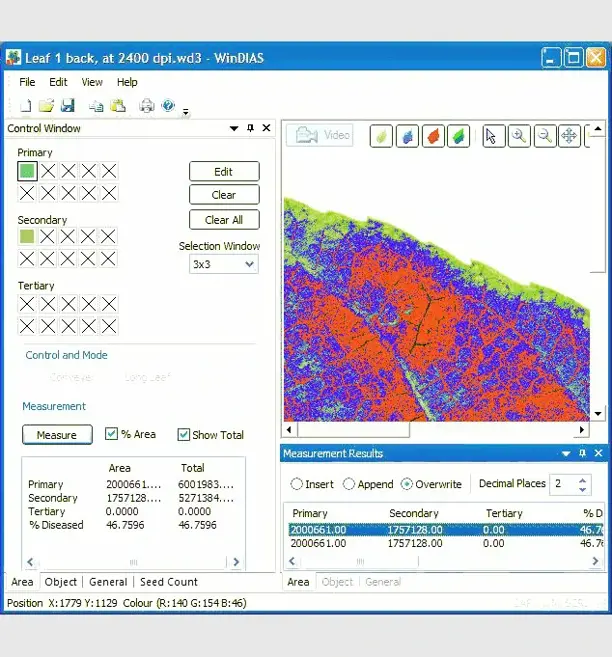Select the pan move tool
The image size is (612, 657).
pos(569,136)
